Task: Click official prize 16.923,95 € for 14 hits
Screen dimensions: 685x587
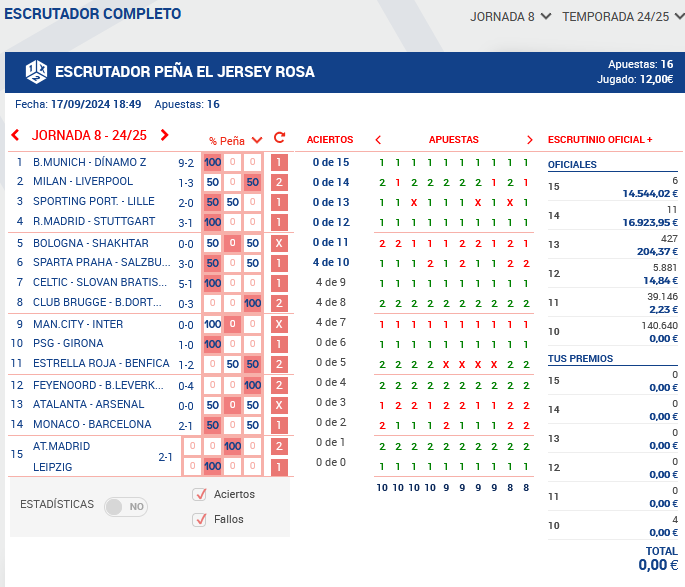Action: tap(650, 223)
